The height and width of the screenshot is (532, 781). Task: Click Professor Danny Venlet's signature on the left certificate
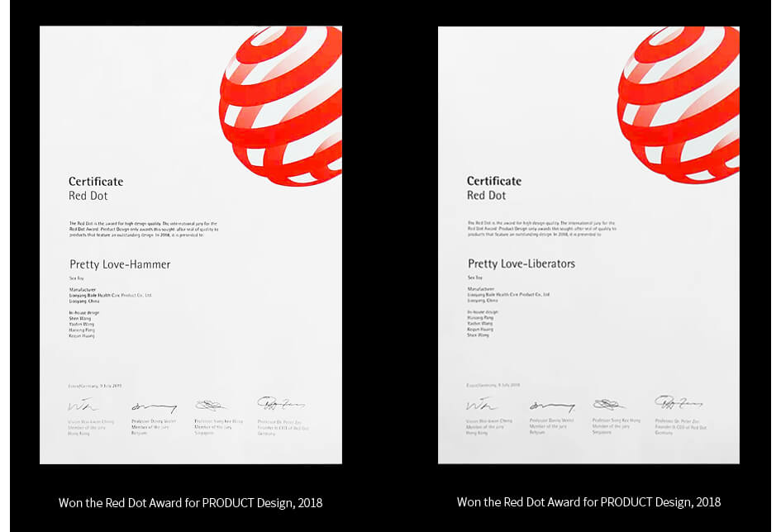[x=153, y=407]
